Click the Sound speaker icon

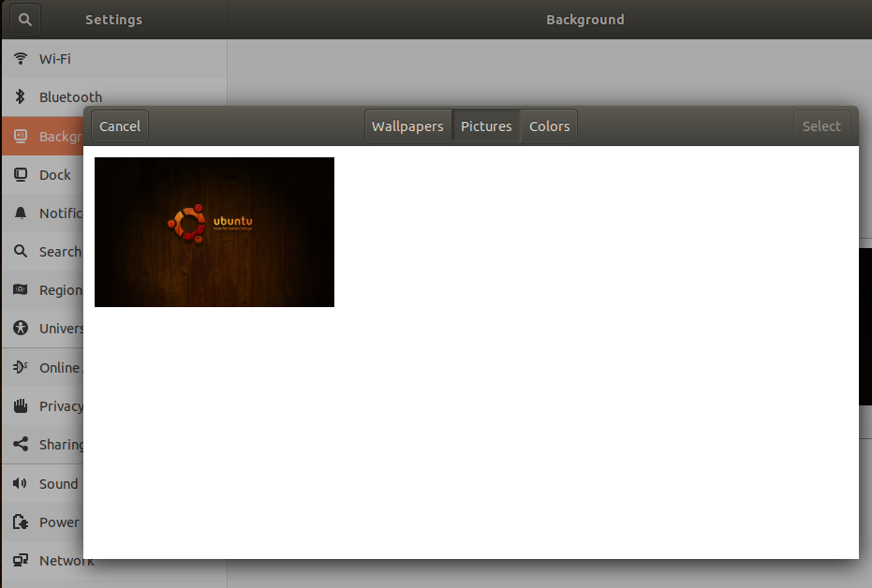point(21,483)
